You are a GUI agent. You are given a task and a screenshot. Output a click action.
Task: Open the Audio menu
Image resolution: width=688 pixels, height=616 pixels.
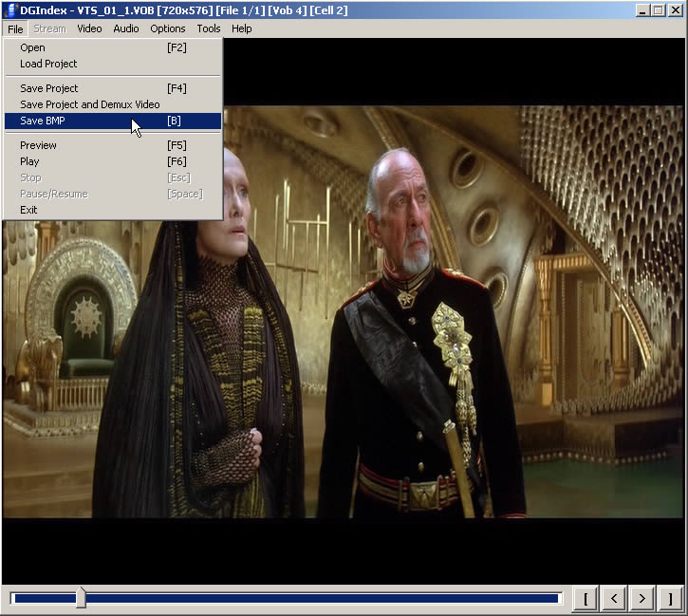pos(126,29)
